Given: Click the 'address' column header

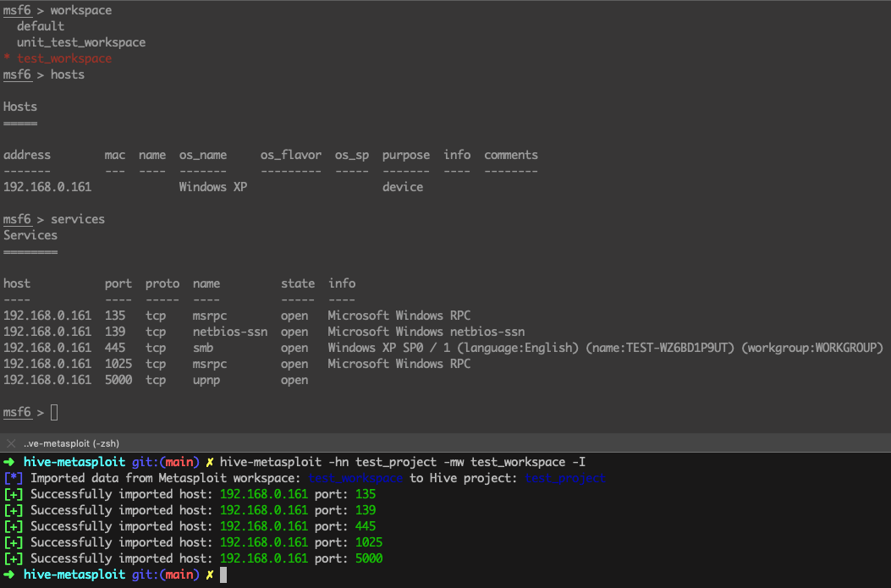Looking at the screenshot, I should pos(27,155).
